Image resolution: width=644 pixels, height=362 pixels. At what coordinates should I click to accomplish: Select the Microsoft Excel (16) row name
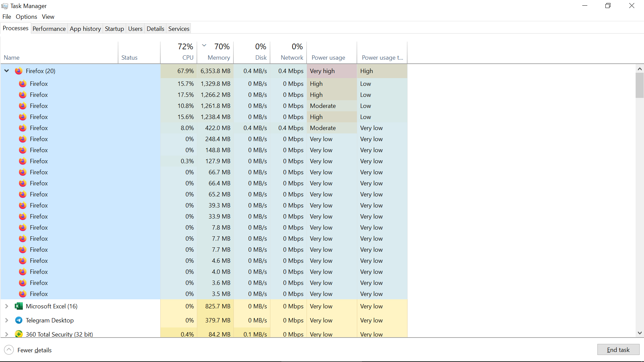(52, 306)
